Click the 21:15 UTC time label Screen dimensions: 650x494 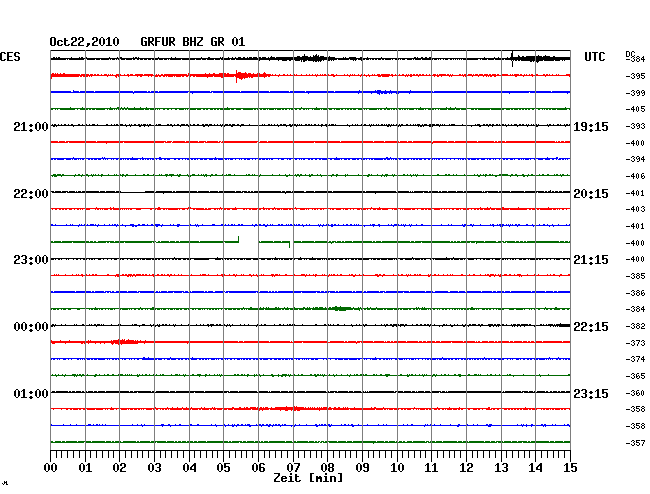pos(591,260)
